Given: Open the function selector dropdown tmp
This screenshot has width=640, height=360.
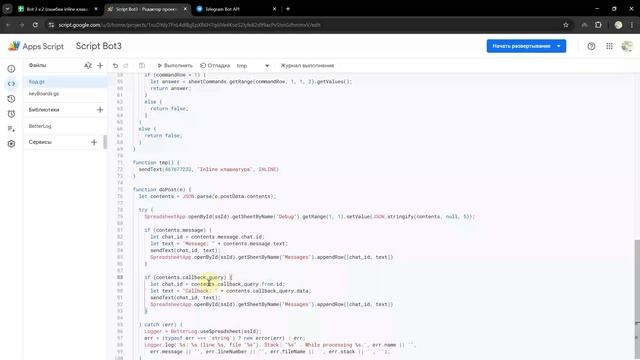Looking at the screenshot, I should pos(253,65).
